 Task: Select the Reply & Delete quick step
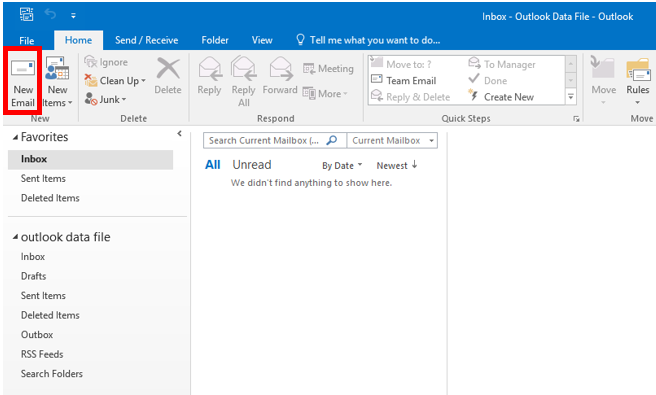(x=411, y=97)
